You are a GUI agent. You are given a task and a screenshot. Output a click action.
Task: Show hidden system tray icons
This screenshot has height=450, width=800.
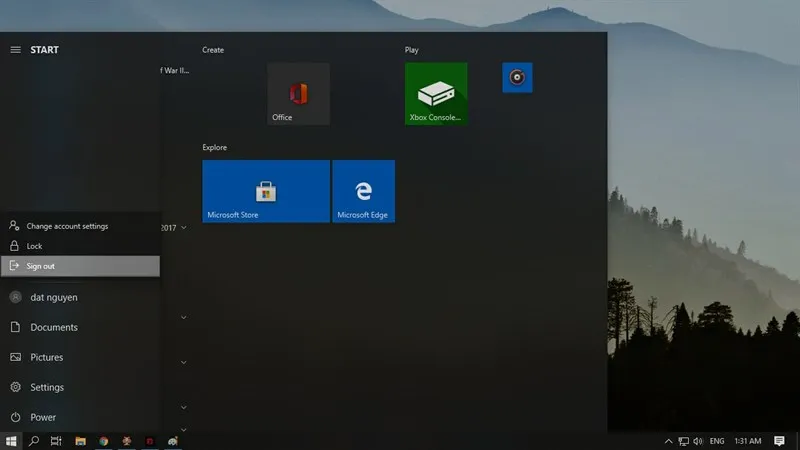tap(668, 441)
